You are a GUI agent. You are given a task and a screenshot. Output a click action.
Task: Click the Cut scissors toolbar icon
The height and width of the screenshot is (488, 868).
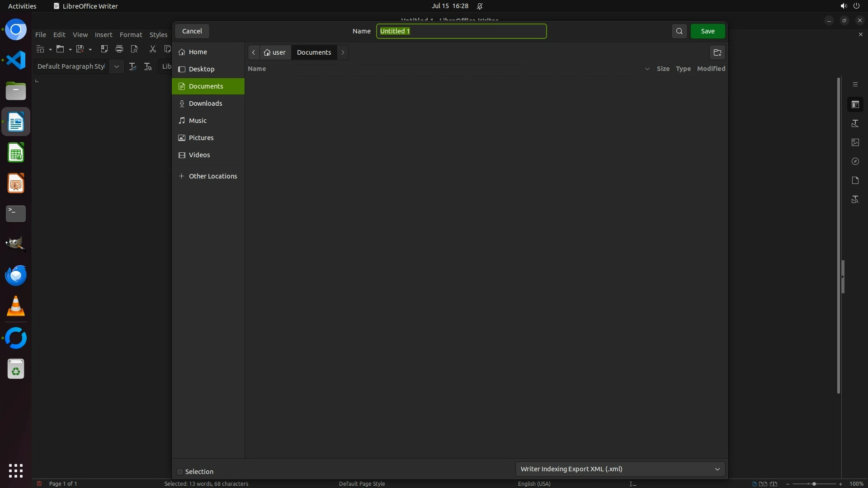pyautogui.click(x=152, y=49)
